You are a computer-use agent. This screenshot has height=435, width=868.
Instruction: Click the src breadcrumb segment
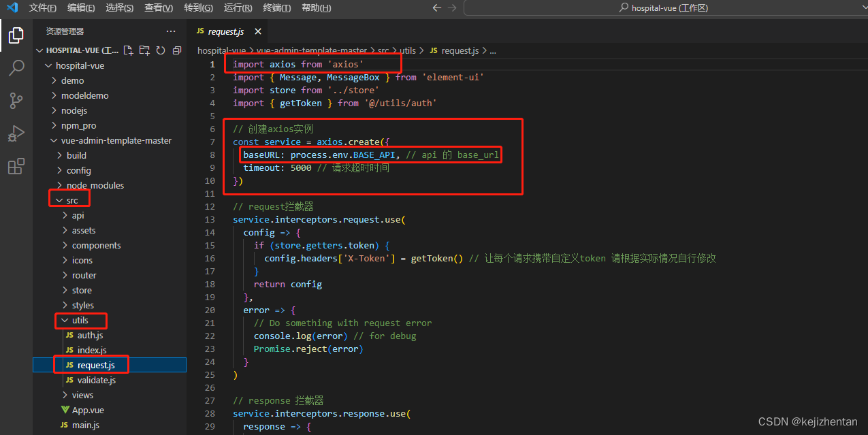coord(383,50)
